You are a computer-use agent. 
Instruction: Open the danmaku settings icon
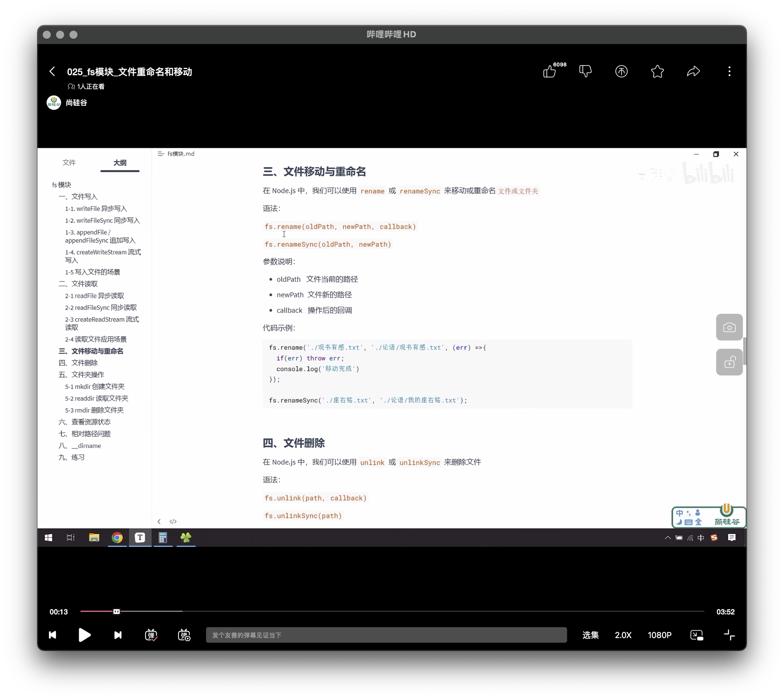(x=184, y=635)
